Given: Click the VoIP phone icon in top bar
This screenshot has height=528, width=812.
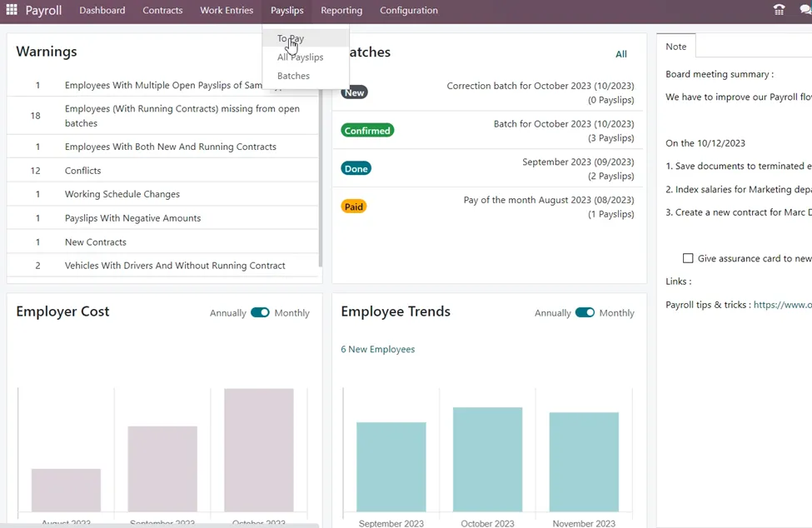Looking at the screenshot, I should [779, 10].
